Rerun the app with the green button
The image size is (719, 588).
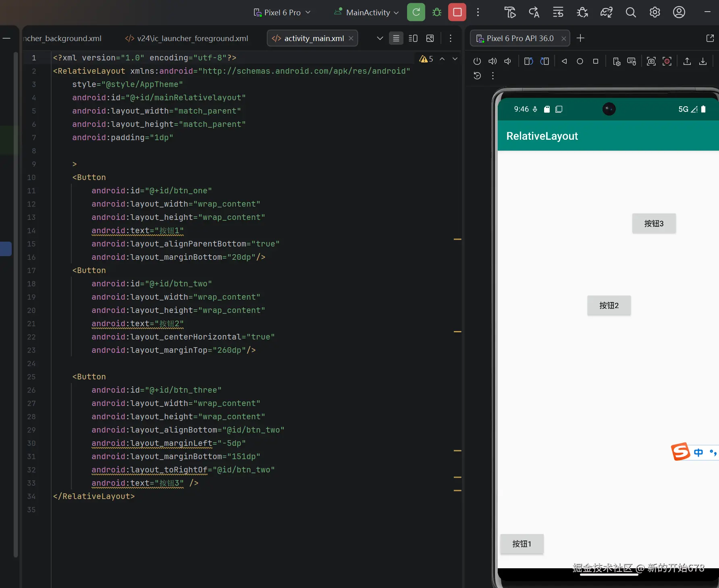(416, 12)
